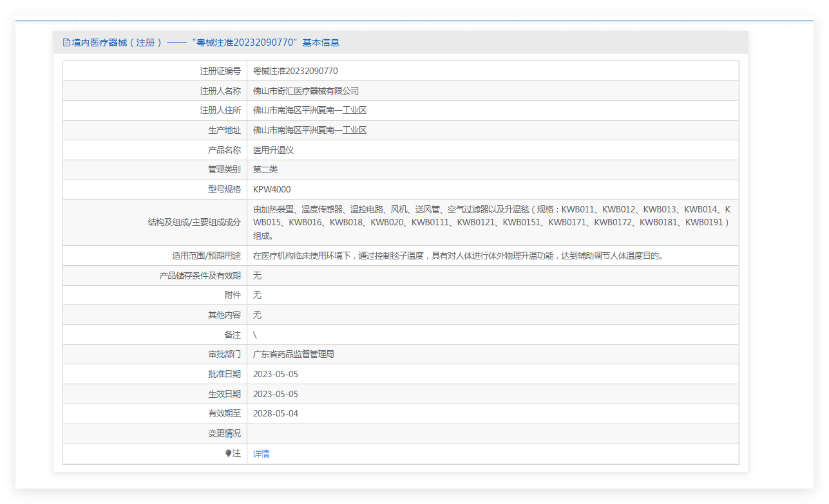Click the lightbulb icon beside 注
The width and height of the screenshot is (829, 504).
229,453
